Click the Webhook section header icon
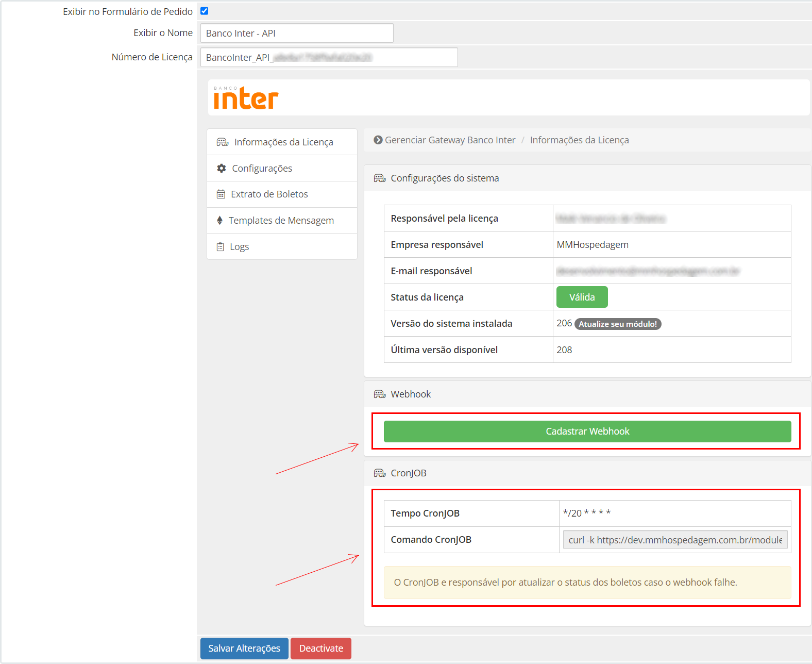812x664 pixels. 380,394
